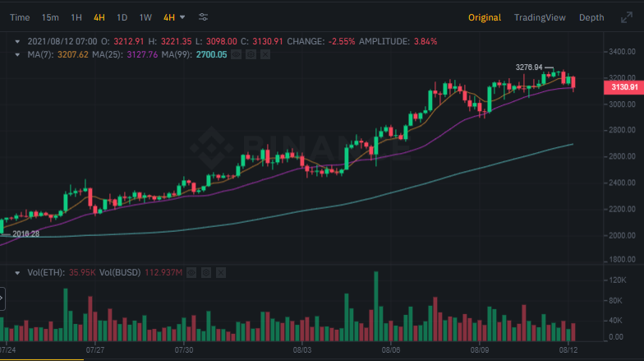This screenshot has height=361, width=644.
Task: Open the chart technical indicator settings icon
Action: coord(203,17)
